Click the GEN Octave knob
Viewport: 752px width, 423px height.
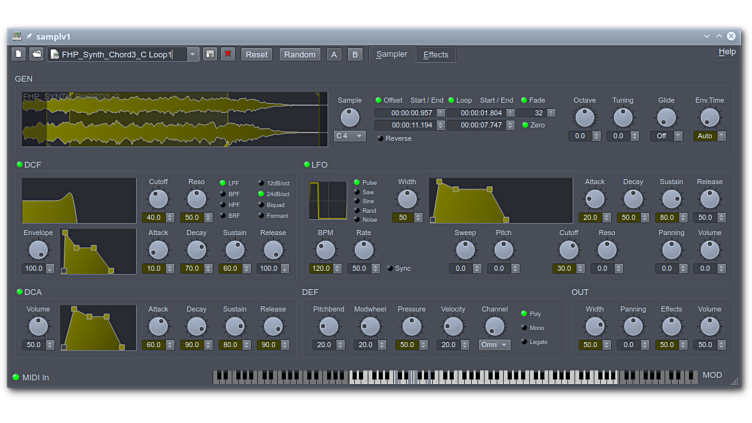(584, 118)
